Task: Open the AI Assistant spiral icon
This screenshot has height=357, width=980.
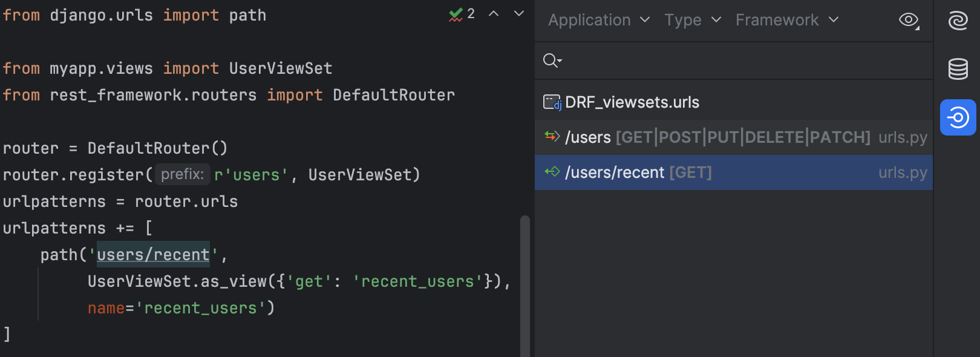Action: pyautogui.click(x=958, y=21)
